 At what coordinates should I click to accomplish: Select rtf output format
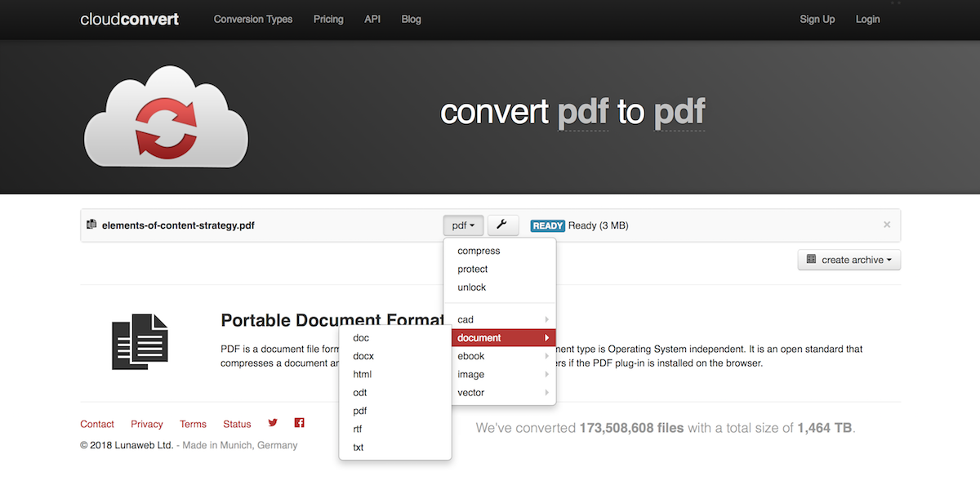point(395,429)
